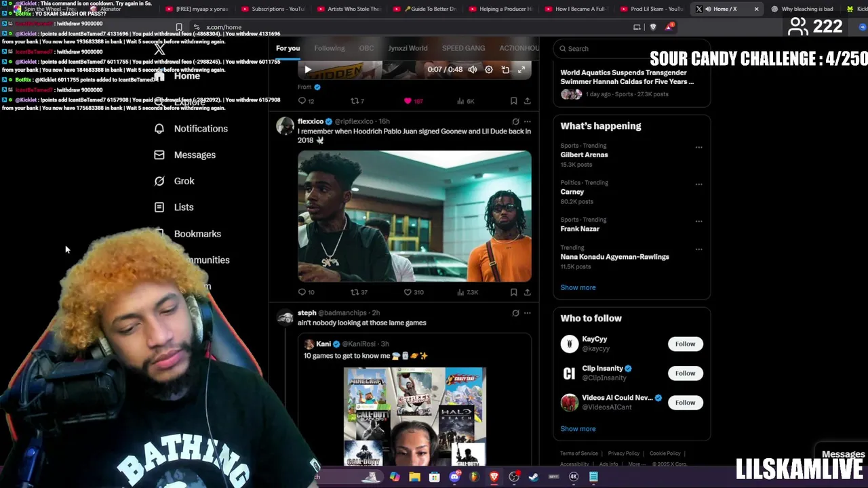Like the flexxico post with 310 likes
Image resolution: width=868 pixels, height=488 pixels.
click(414, 292)
